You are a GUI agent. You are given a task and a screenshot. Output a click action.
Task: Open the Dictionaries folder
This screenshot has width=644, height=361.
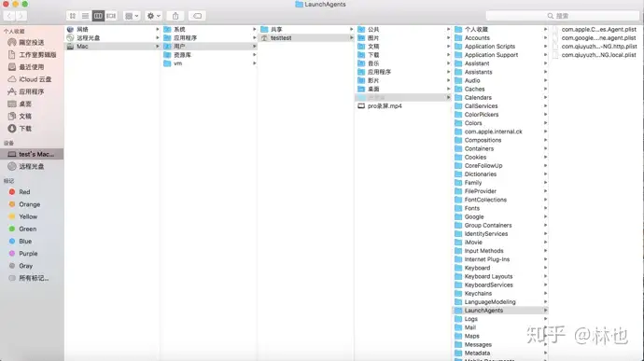(500, 174)
